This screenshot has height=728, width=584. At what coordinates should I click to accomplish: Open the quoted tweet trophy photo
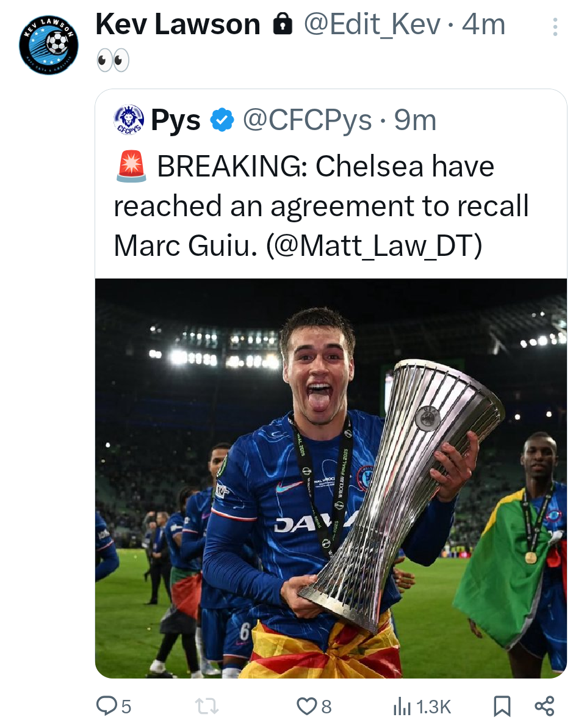[x=331, y=478]
